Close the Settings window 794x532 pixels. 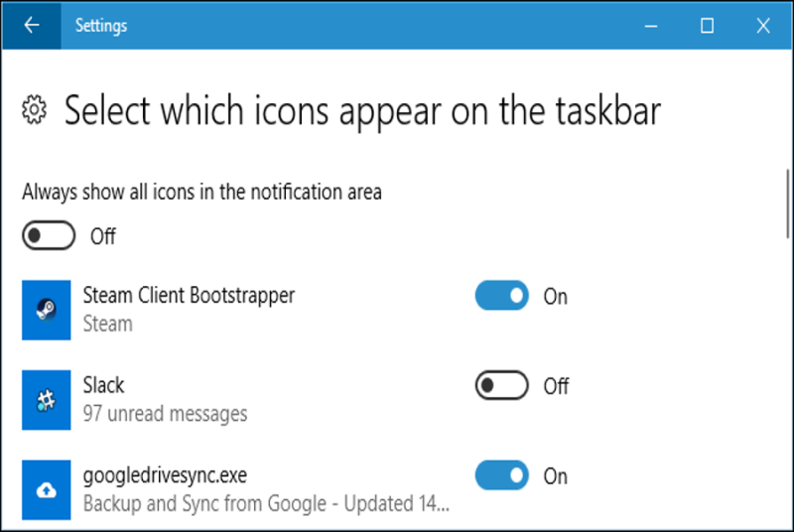pos(763,25)
